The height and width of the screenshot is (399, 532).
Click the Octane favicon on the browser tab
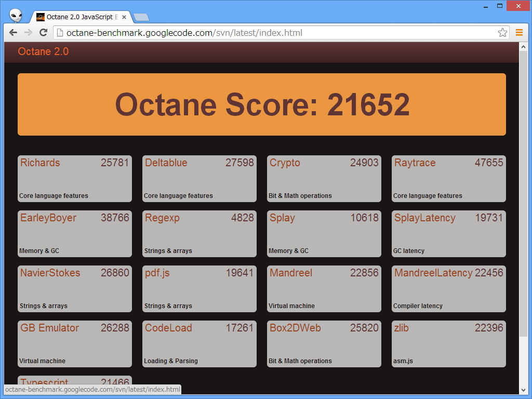[x=39, y=17]
